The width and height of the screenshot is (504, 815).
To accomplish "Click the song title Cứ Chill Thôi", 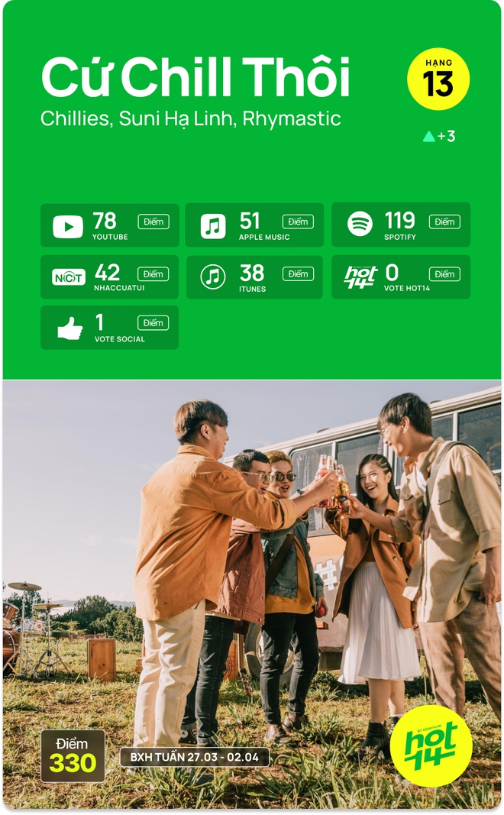I will [x=195, y=77].
